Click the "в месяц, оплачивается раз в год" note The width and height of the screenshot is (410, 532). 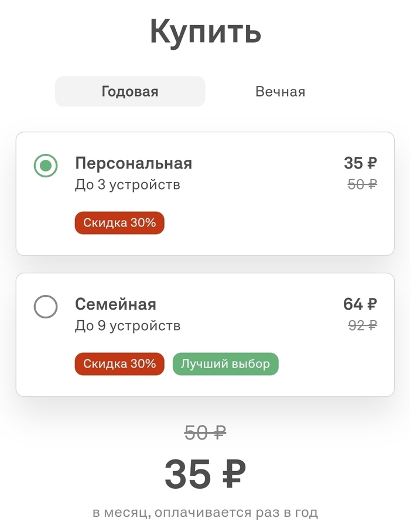point(205,513)
